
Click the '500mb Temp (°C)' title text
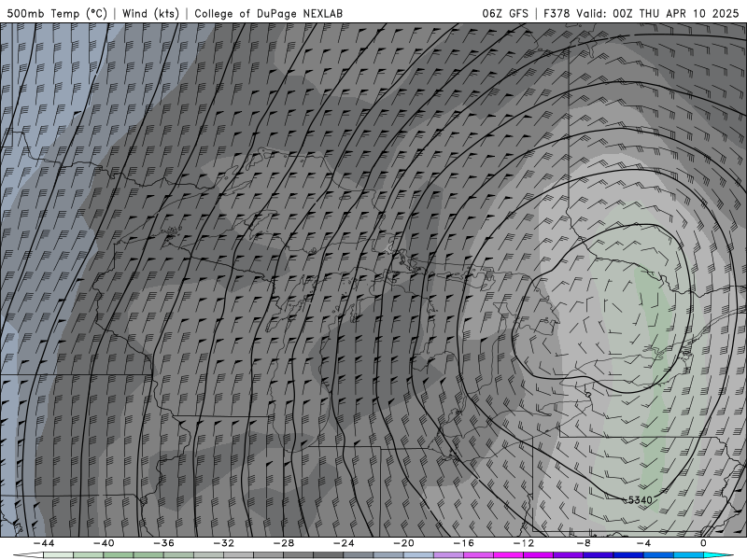click(x=57, y=13)
